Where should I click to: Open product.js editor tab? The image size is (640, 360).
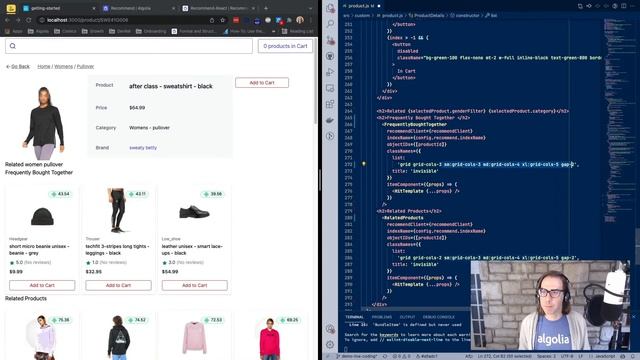(x=362, y=6)
